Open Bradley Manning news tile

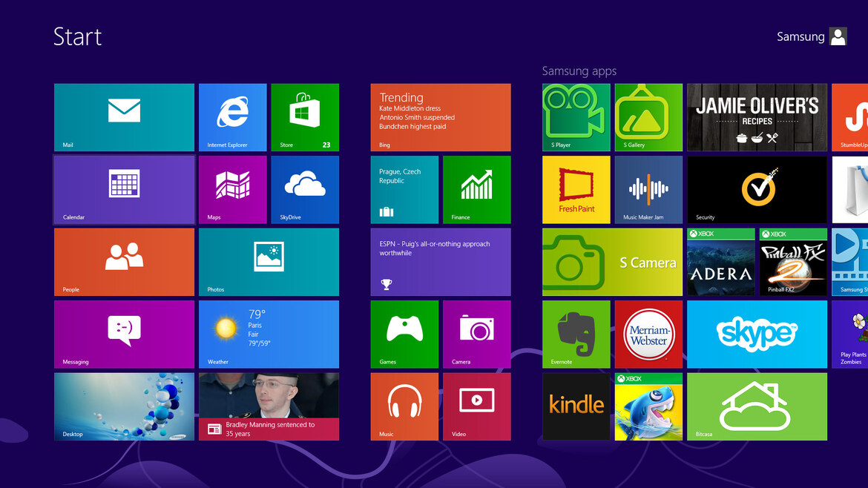click(x=269, y=406)
